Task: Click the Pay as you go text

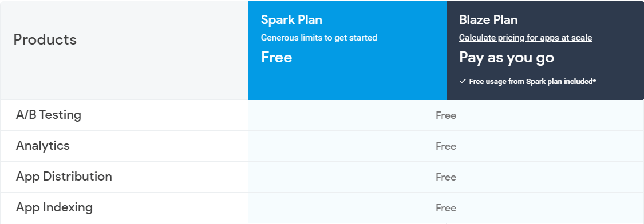Action: (507, 58)
